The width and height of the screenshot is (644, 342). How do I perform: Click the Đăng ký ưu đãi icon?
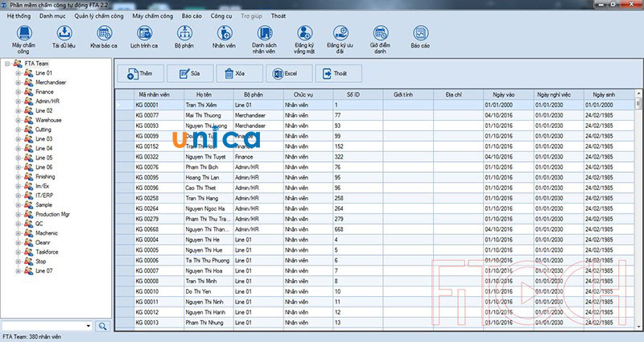[x=341, y=33]
